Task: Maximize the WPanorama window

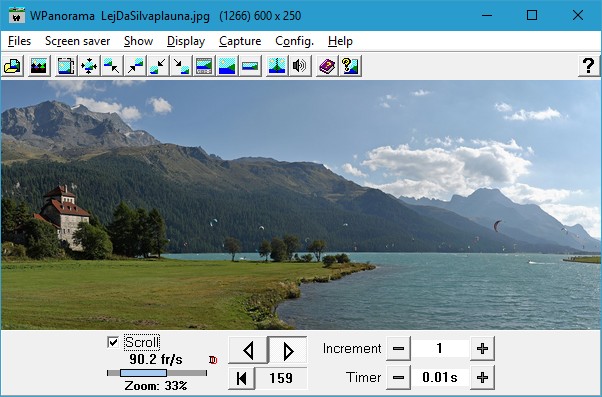Action: click(532, 15)
